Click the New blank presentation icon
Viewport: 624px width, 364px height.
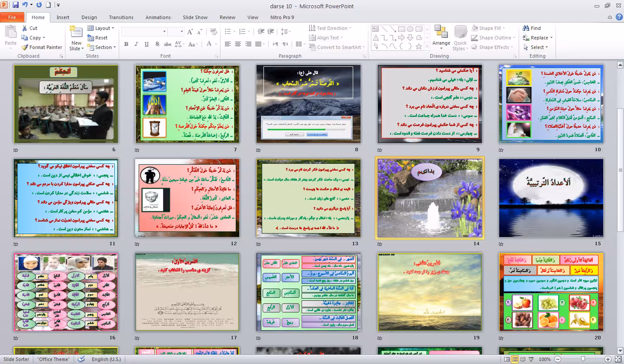(48, 6)
